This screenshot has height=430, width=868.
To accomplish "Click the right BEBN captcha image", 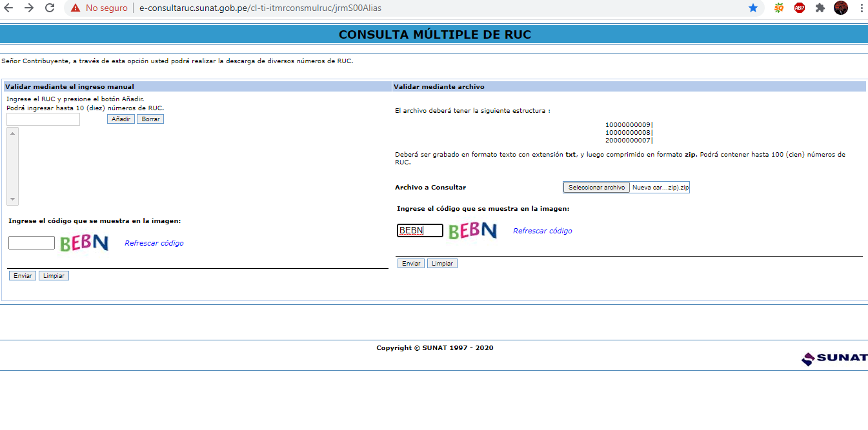I will pyautogui.click(x=472, y=230).
